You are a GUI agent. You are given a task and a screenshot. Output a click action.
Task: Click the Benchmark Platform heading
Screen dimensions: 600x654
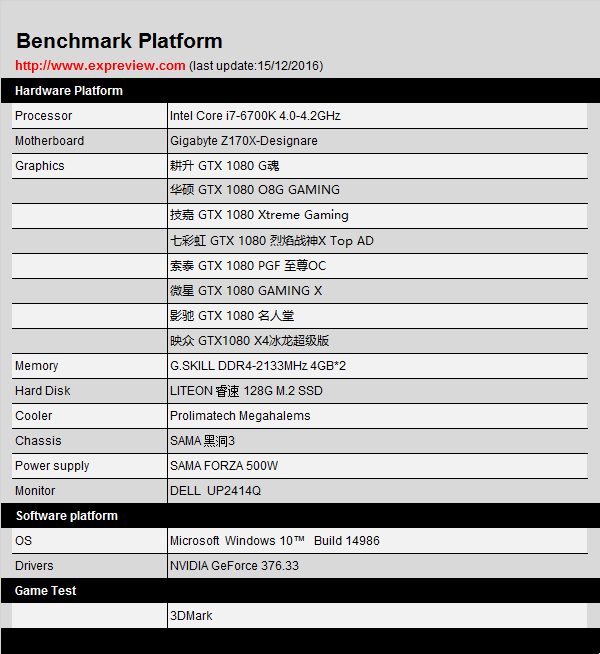pyautogui.click(x=119, y=41)
